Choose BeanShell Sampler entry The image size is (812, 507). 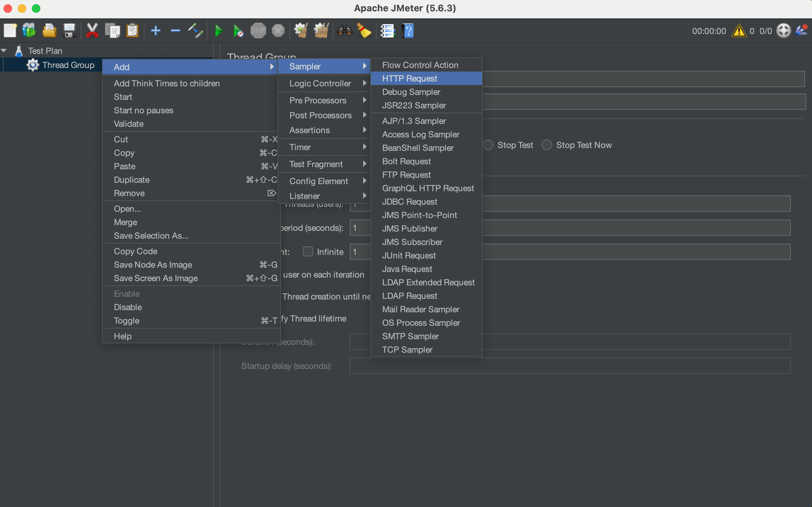pyautogui.click(x=426, y=148)
